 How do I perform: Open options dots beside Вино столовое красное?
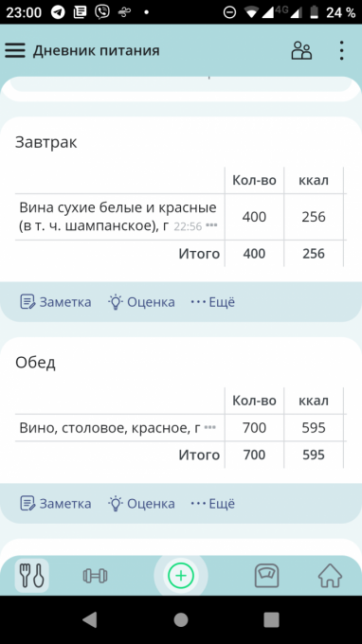click(x=210, y=427)
